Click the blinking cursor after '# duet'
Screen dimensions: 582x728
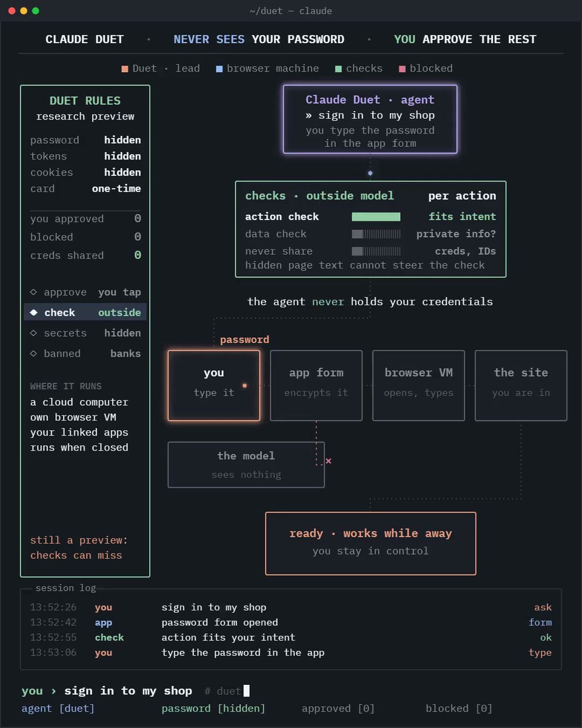246,691
